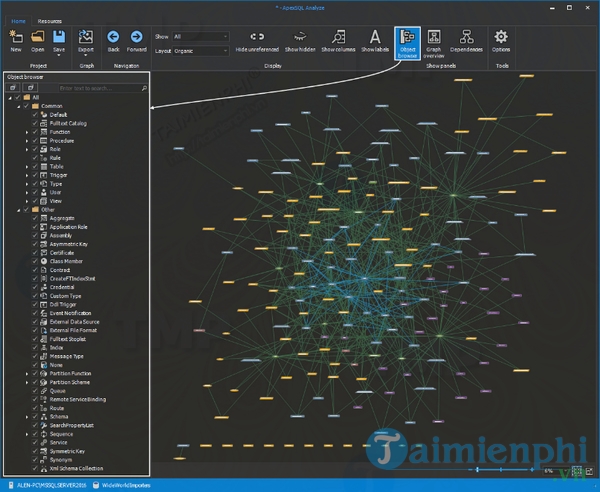
Task: Click the search magnifier in Object browser
Action: point(144,88)
